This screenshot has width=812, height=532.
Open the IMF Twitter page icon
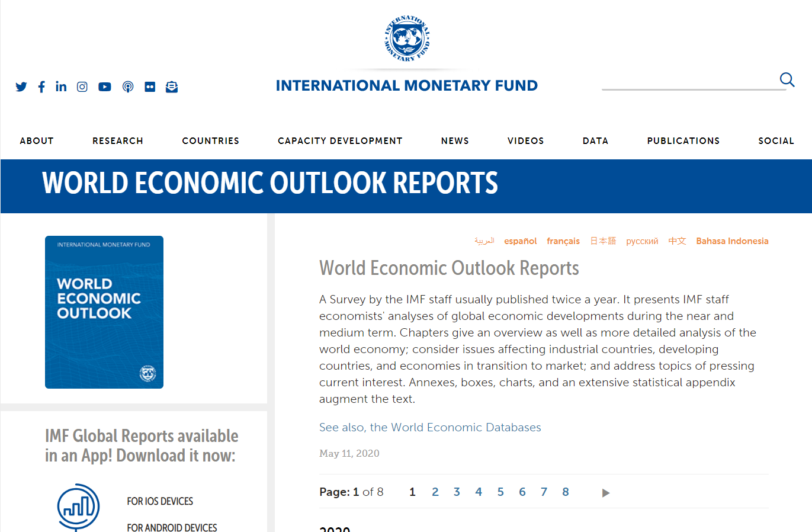21,87
